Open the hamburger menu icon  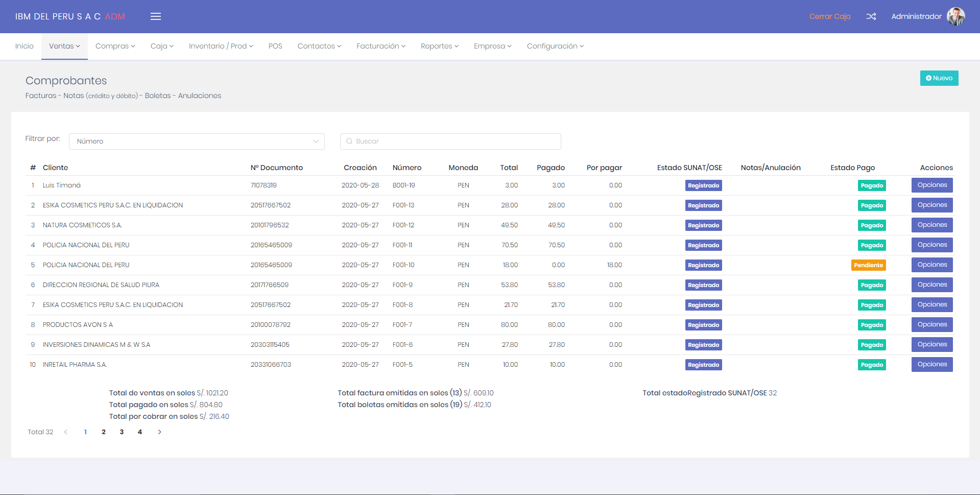[x=156, y=16]
